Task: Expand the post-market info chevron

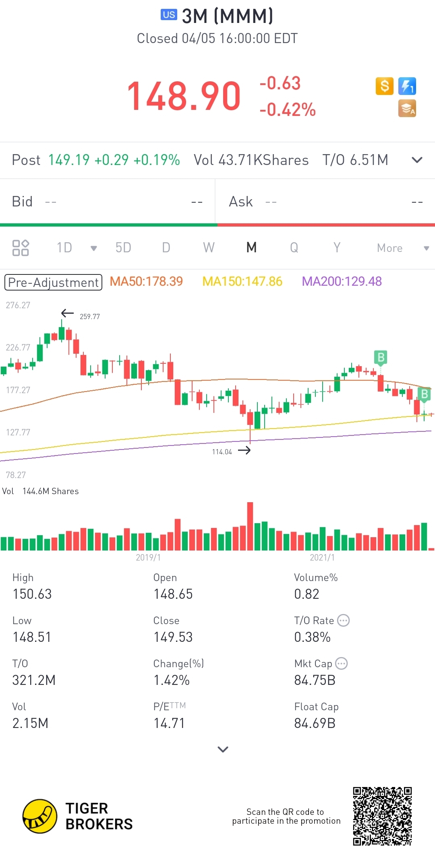Action: pos(417,160)
